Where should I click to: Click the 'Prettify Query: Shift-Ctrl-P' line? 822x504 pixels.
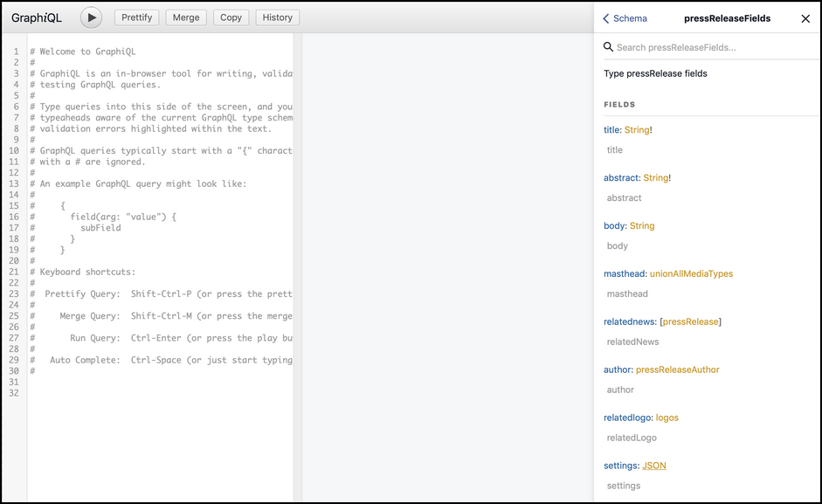click(x=161, y=293)
